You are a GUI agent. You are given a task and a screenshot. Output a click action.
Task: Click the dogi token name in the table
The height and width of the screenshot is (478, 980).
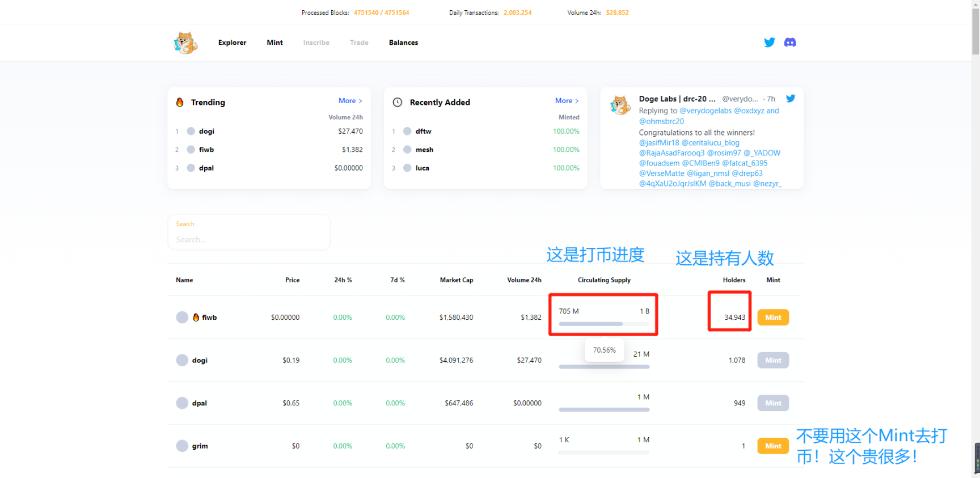(x=200, y=360)
